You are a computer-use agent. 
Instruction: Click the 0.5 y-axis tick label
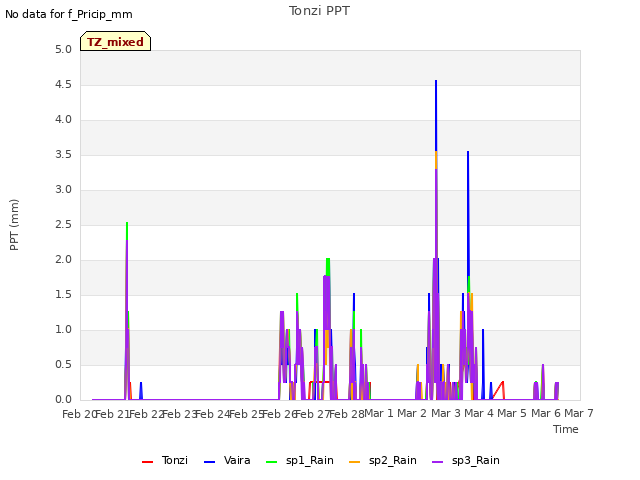[63, 364]
